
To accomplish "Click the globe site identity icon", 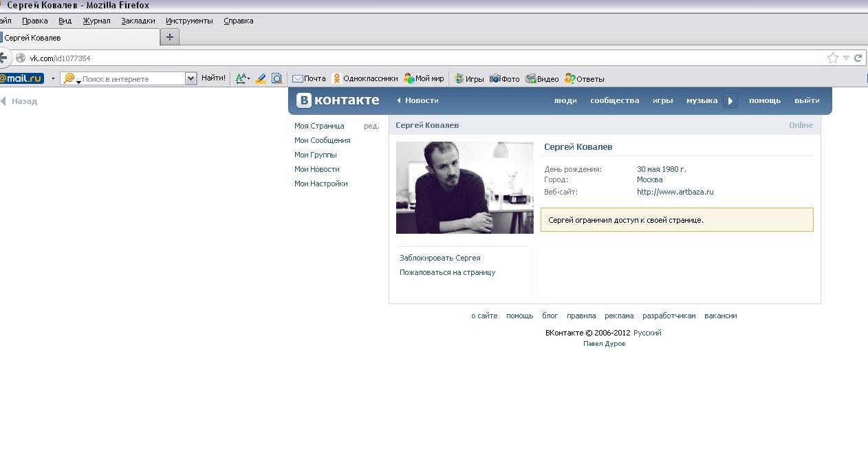I will (21, 58).
